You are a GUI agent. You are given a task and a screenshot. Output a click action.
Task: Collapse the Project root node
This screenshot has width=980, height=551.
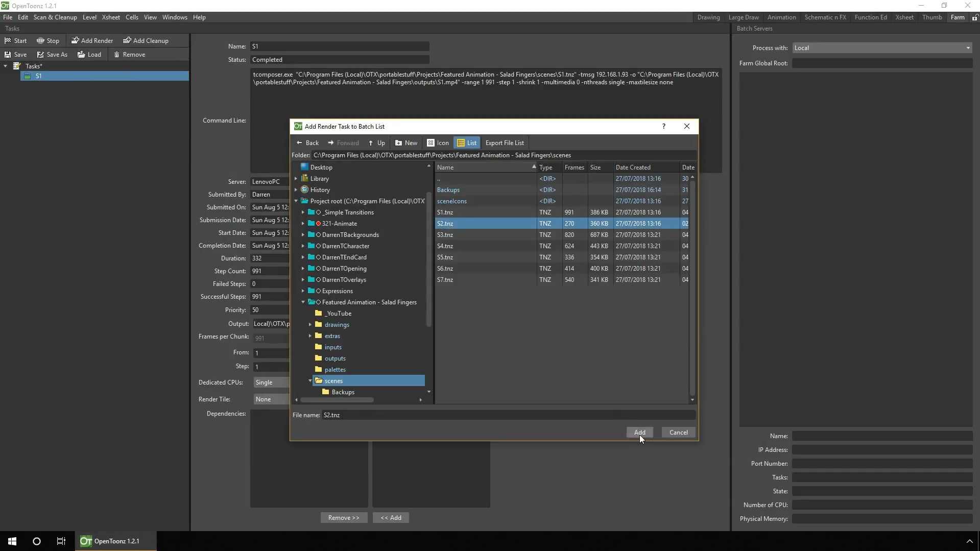[296, 201]
